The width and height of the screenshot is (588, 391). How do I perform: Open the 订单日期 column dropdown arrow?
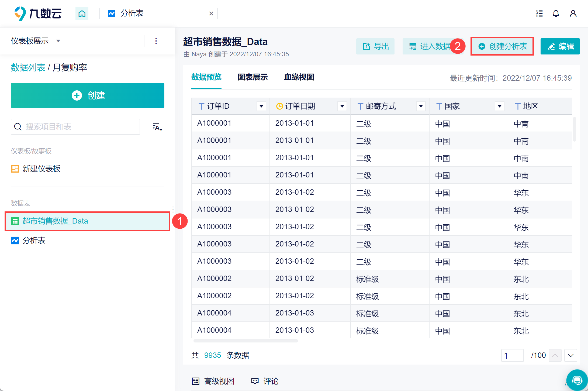pyautogui.click(x=342, y=106)
